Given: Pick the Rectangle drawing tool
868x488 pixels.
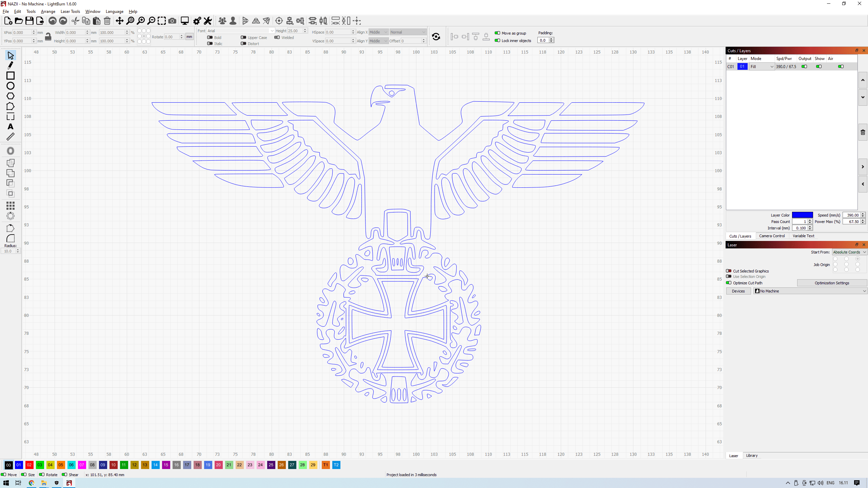Looking at the screenshot, I should [x=11, y=76].
